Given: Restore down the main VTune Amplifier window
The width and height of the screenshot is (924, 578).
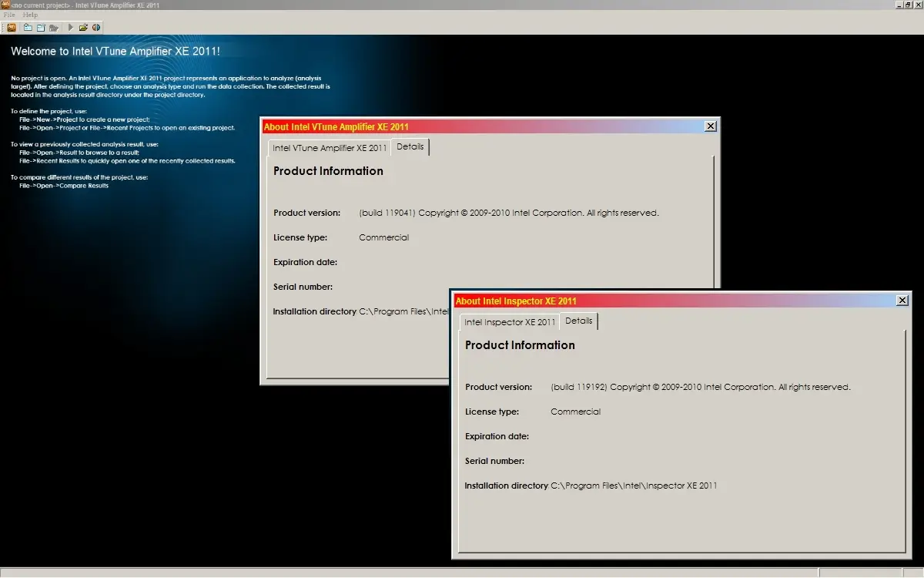Looking at the screenshot, I should click(x=908, y=5).
